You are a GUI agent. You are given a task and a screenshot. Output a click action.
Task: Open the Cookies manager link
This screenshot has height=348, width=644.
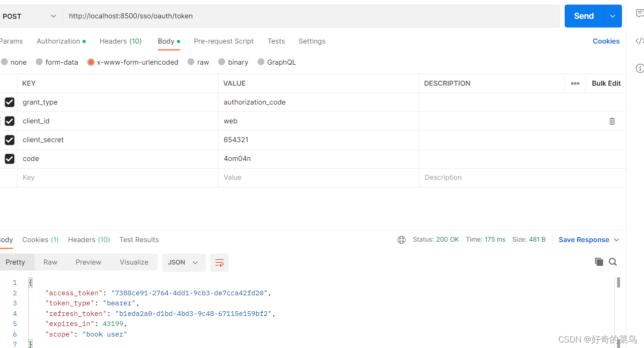tap(606, 41)
